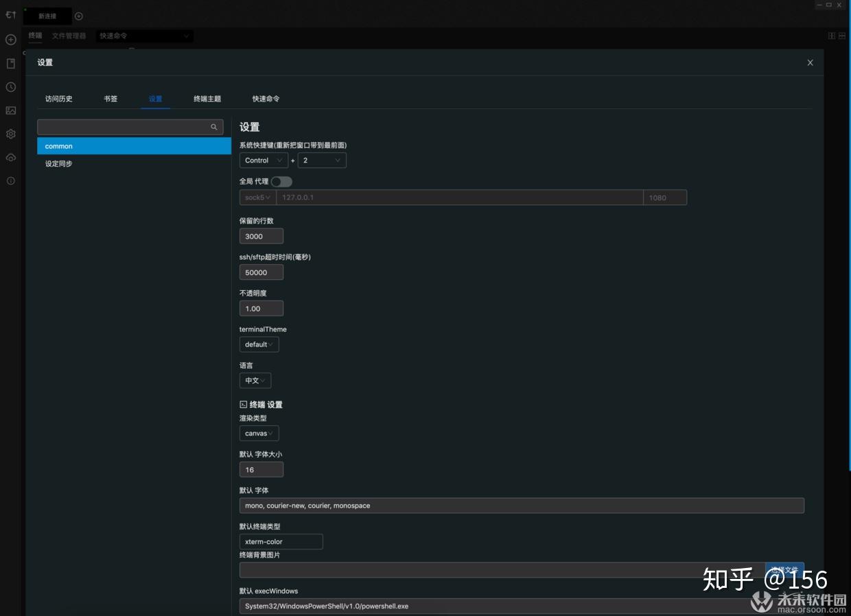Switch to the 快速命令 tab in the dialog
This screenshot has width=851, height=616.
(x=266, y=99)
